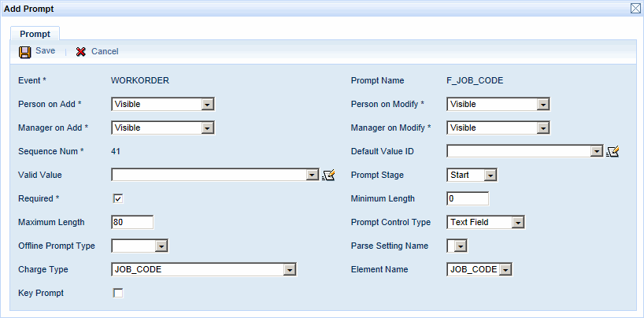Click the red X Cancel icon

tap(81, 52)
